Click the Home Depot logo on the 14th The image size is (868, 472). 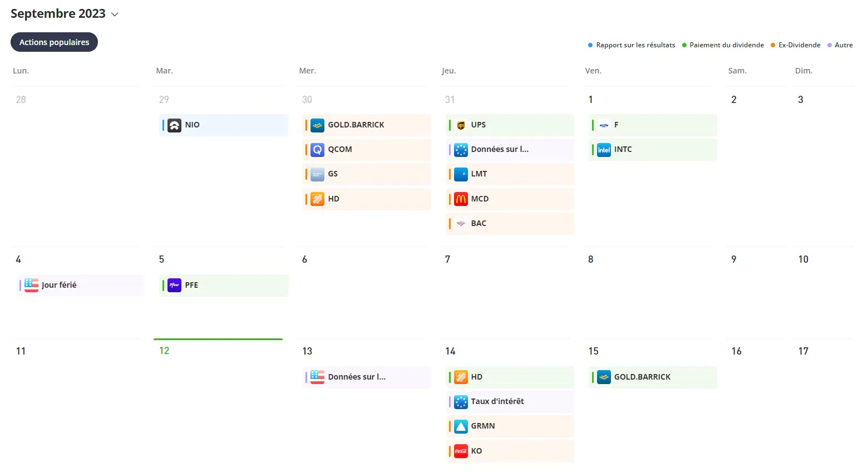tap(461, 377)
